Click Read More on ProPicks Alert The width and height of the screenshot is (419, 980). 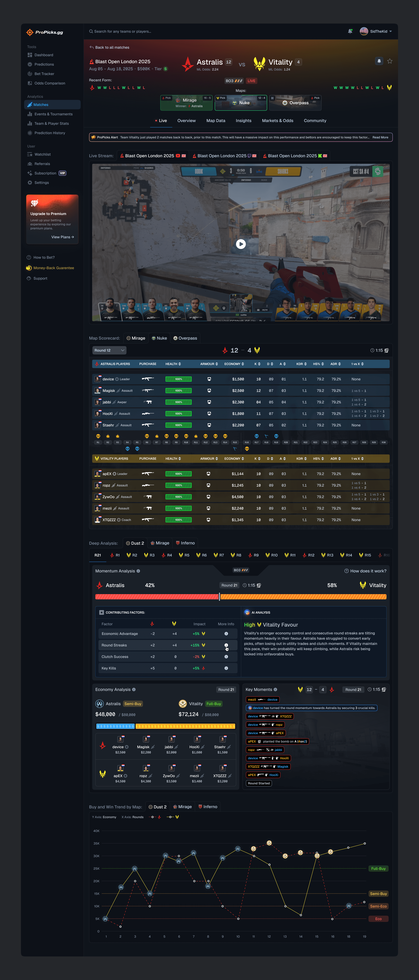381,137
